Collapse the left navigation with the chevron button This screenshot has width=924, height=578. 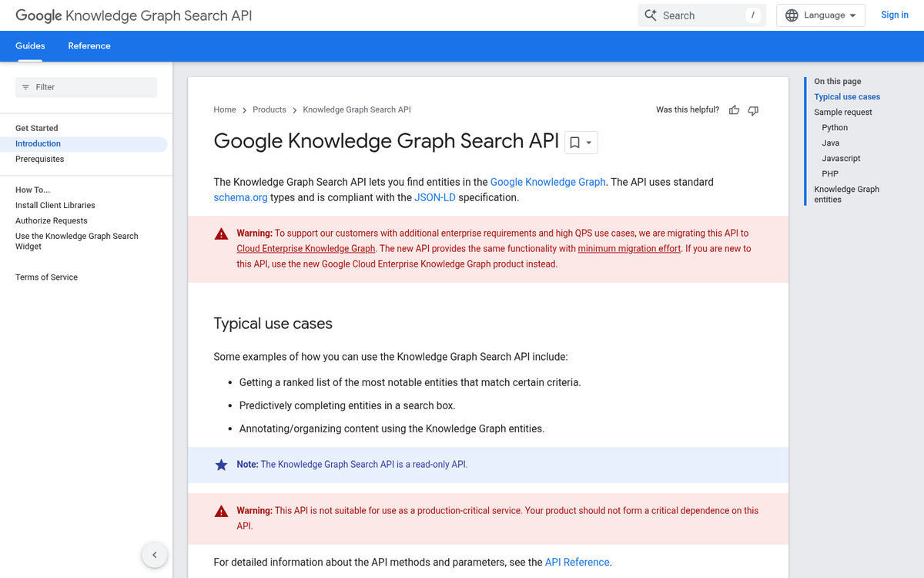click(154, 555)
